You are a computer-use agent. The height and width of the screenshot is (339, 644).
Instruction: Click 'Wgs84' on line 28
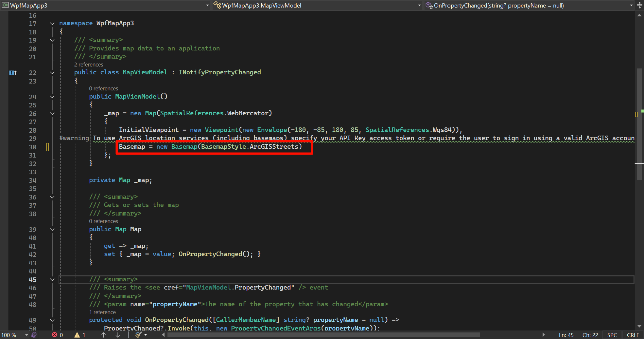442,130
